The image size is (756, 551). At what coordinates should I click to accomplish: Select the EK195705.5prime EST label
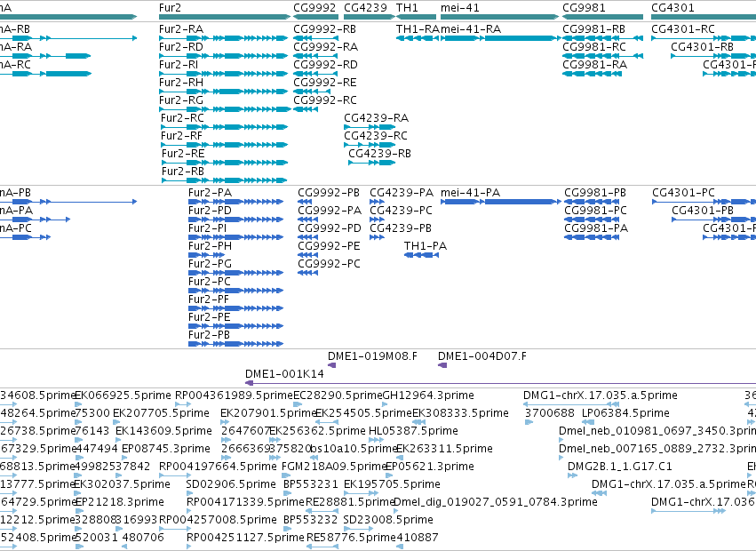pyautogui.click(x=392, y=484)
